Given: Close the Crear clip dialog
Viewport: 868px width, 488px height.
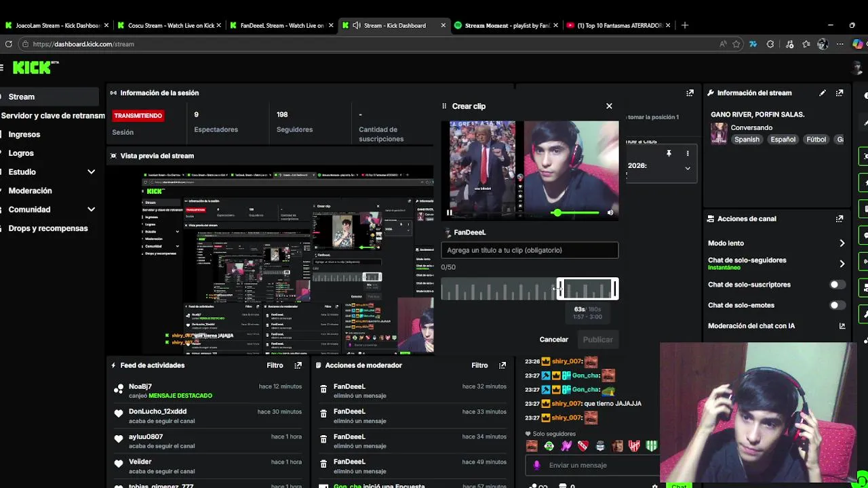Looking at the screenshot, I should [x=609, y=106].
